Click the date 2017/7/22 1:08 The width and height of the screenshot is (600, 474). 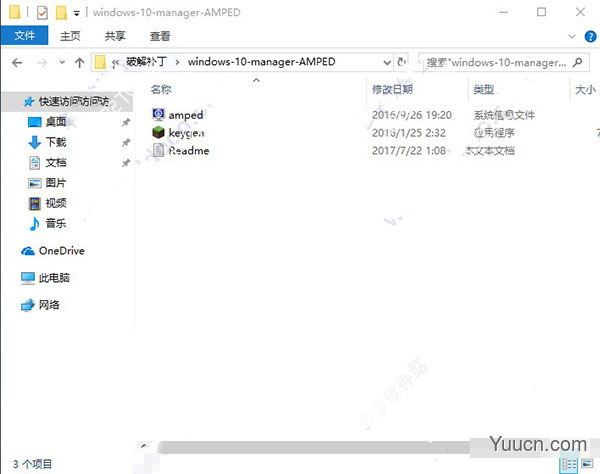click(409, 151)
